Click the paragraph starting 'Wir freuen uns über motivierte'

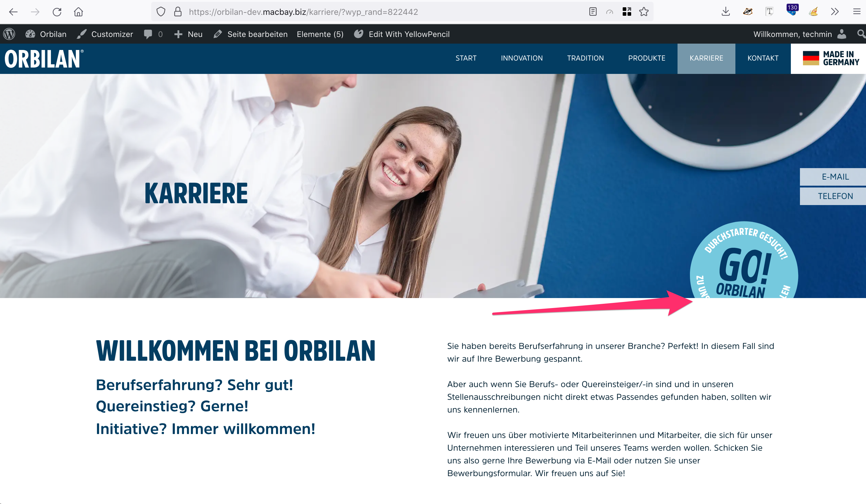pyautogui.click(x=610, y=454)
